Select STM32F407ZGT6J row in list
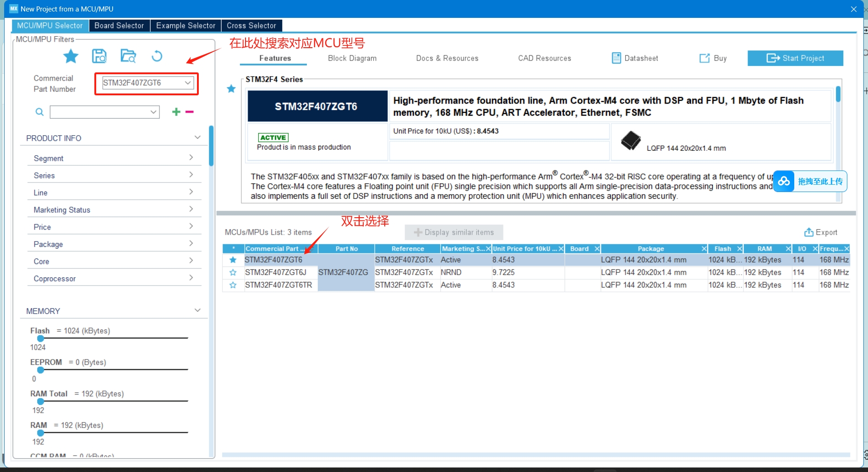This screenshot has width=868, height=472. pos(536,272)
